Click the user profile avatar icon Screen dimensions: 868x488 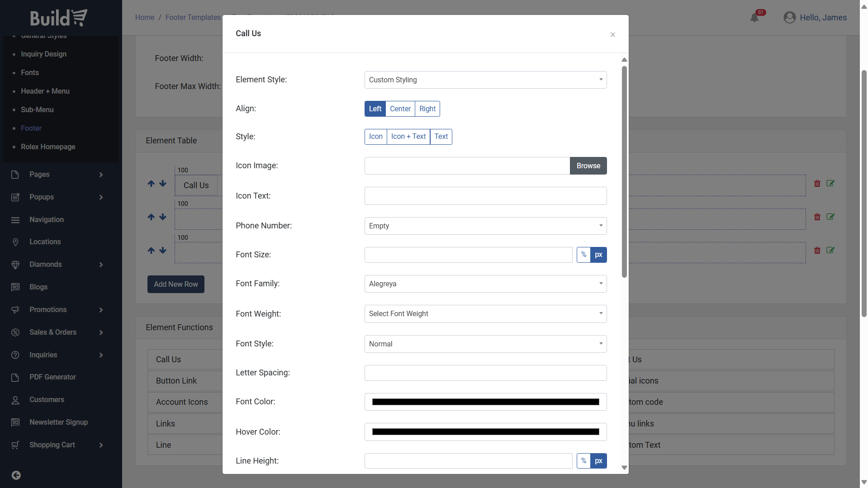789,18
